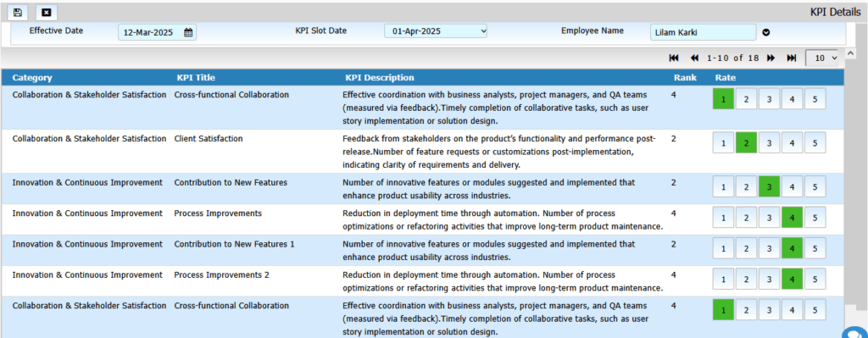Viewport: 868px width, 338px height.
Task: Select the Client Satisfaction KPI title cell
Action: (209, 139)
